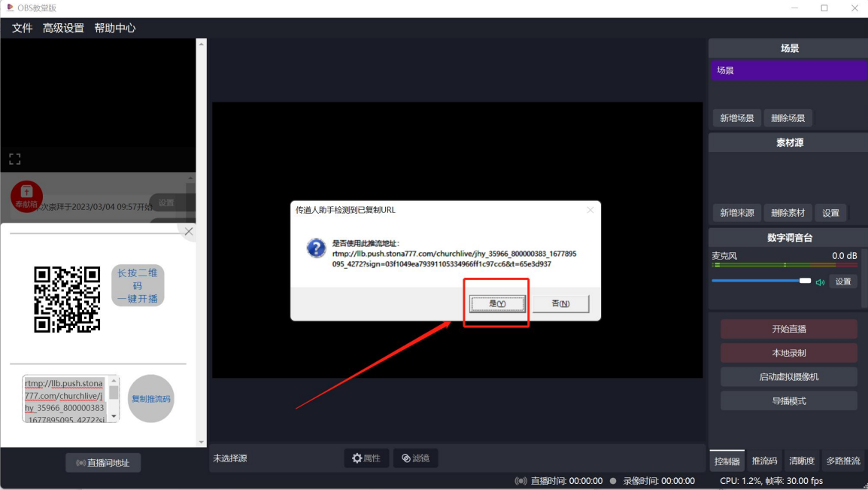Click the QR code image
868x490 pixels.
pyautogui.click(x=67, y=299)
